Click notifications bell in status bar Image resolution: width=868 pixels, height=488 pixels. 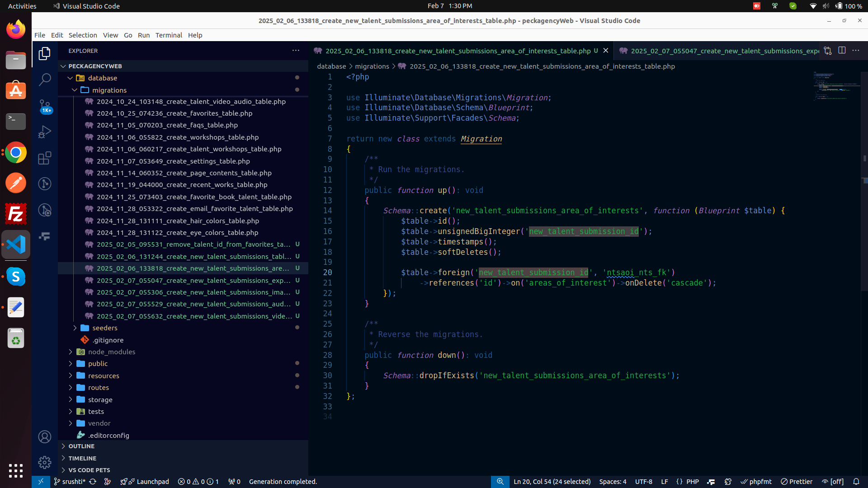[x=856, y=482]
